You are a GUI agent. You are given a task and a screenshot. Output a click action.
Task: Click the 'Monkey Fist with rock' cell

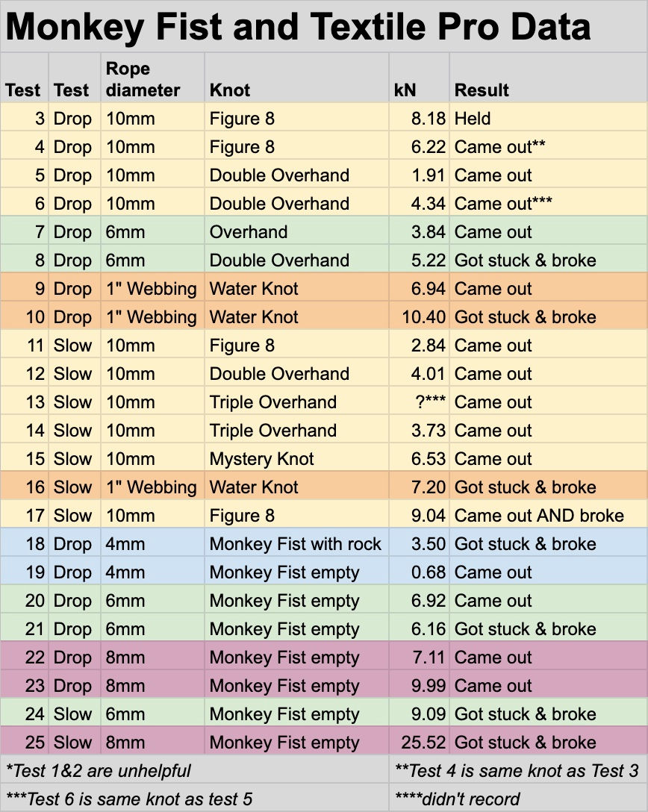click(x=296, y=544)
